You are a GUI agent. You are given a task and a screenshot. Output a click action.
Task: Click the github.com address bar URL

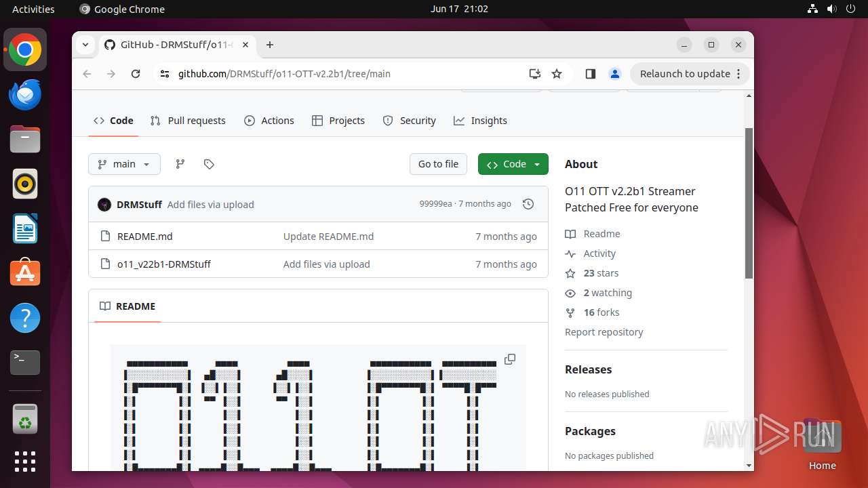coord(284,74)
